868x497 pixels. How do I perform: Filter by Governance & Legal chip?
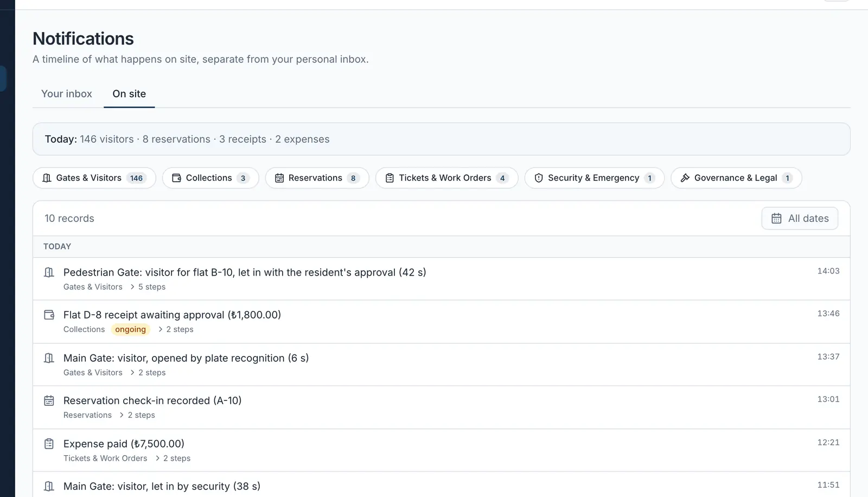coord(736,178)
